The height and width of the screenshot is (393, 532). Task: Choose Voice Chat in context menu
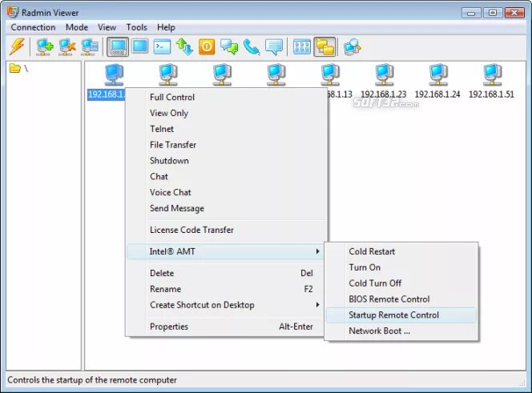coord(227,193)
